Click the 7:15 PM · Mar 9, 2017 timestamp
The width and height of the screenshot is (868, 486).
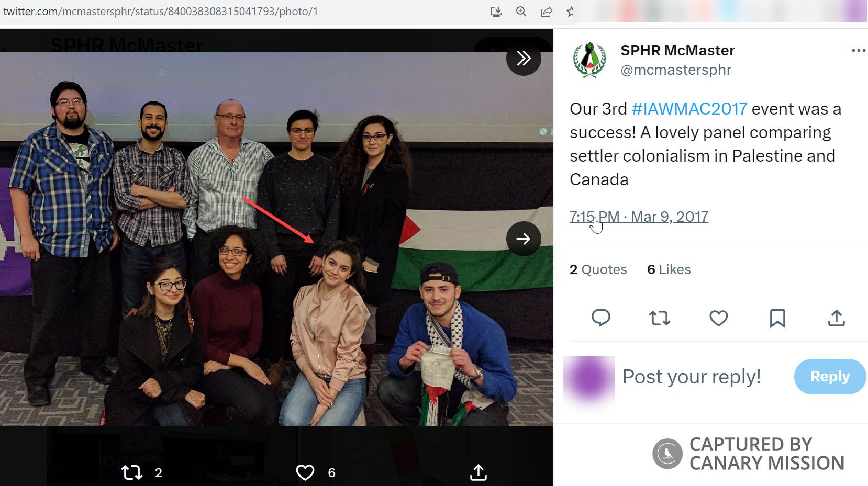click(x=639, y=217)
